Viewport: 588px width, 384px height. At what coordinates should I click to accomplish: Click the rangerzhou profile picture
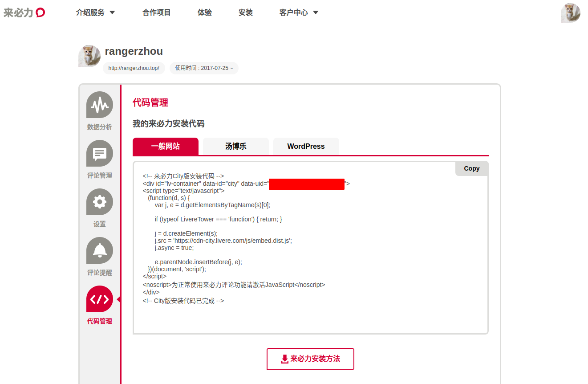tap(89, 56)
